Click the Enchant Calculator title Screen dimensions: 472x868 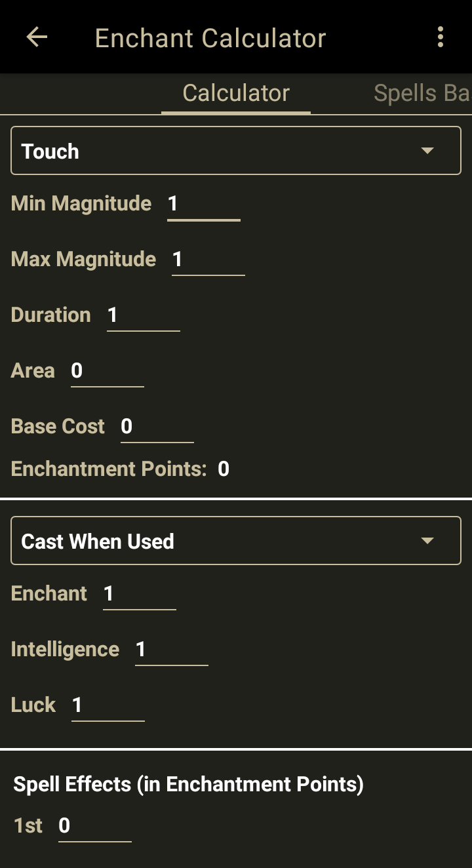click(210, 38)
